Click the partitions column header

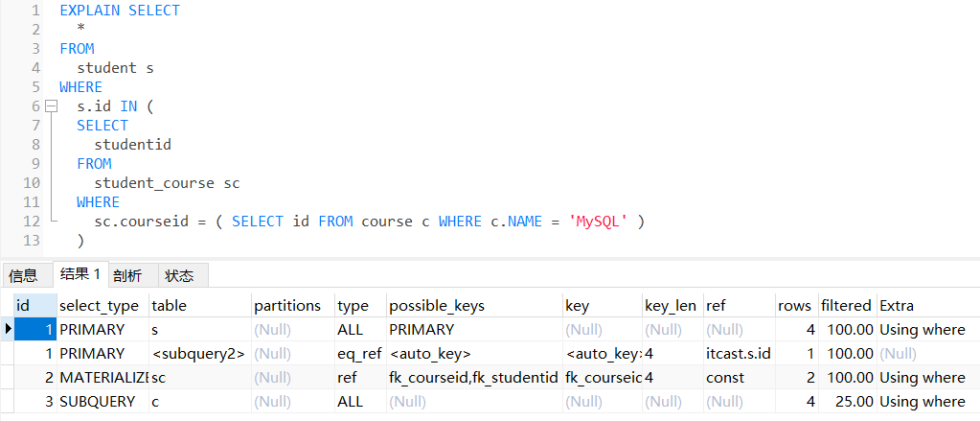[292, 306]
